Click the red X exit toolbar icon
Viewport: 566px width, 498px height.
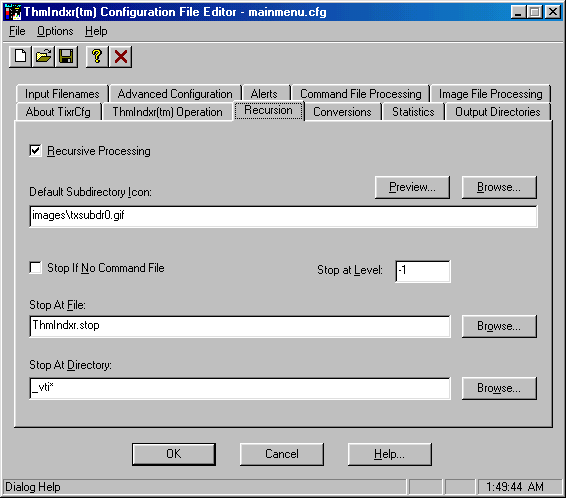pyautogui.click(x=121, y=57)
